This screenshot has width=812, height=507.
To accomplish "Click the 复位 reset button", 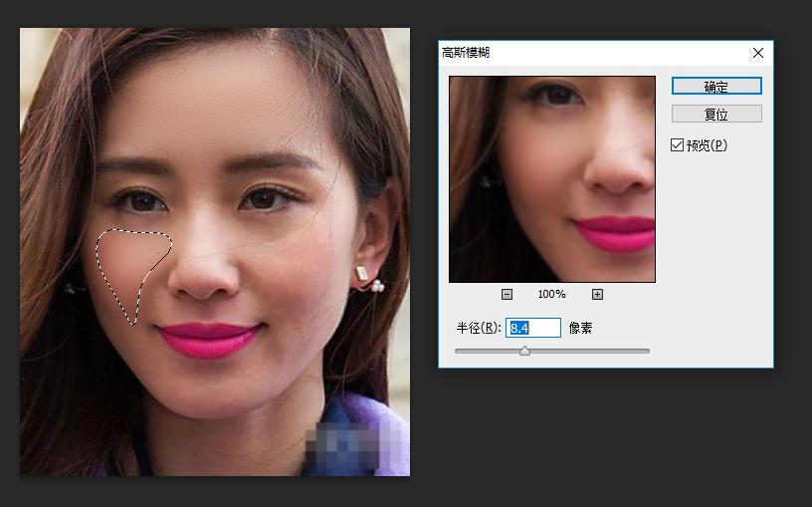I will [x=716, y=114].
